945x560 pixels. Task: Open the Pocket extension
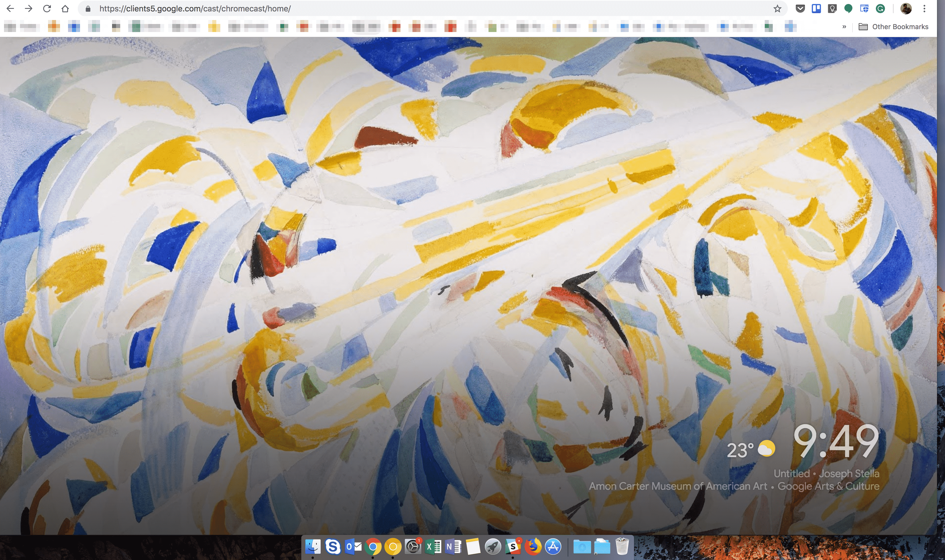(x=800, y=8)
